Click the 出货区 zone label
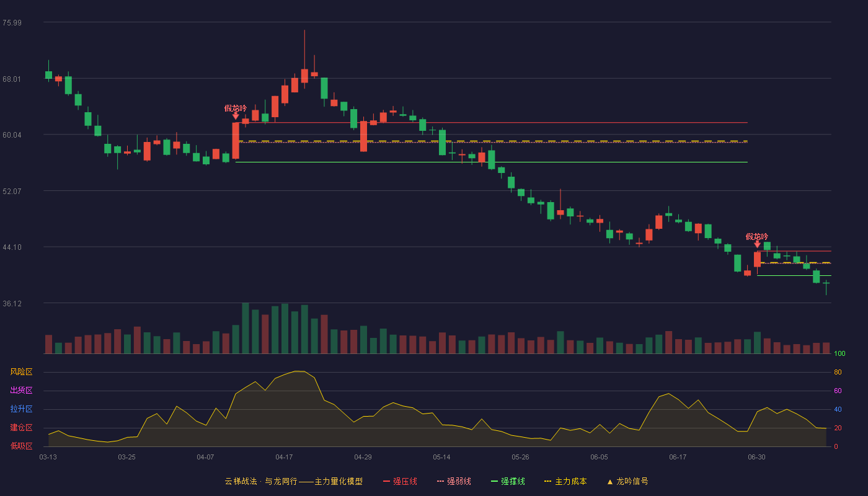 [21, 391]
